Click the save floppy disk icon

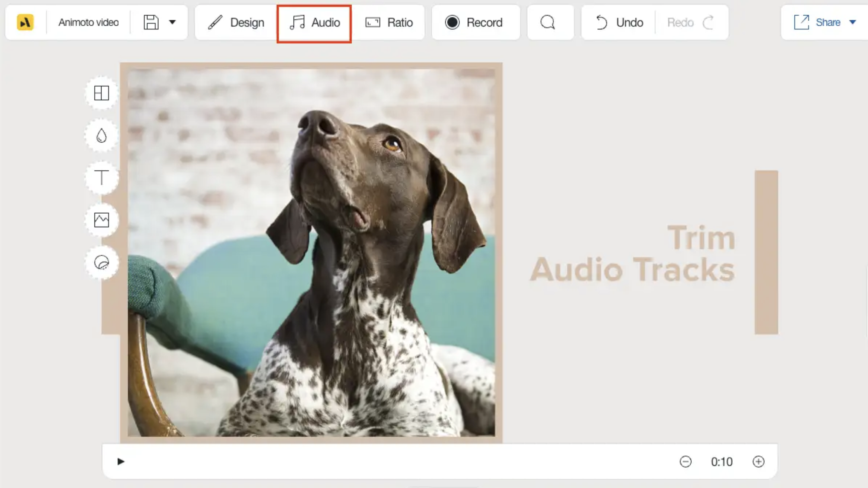[151, 23]
